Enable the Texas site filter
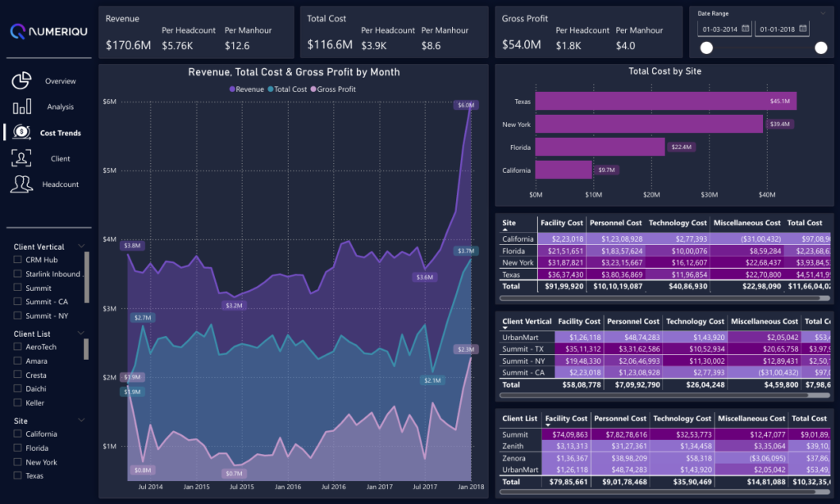840x504 pixels. click(x=18, y=475)
